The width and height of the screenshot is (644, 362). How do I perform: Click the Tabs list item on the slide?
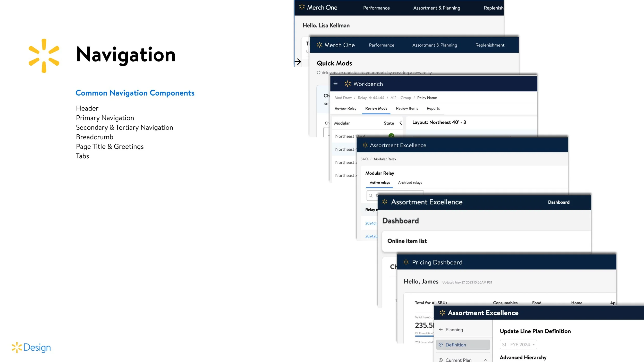click(x=82, y=156)
